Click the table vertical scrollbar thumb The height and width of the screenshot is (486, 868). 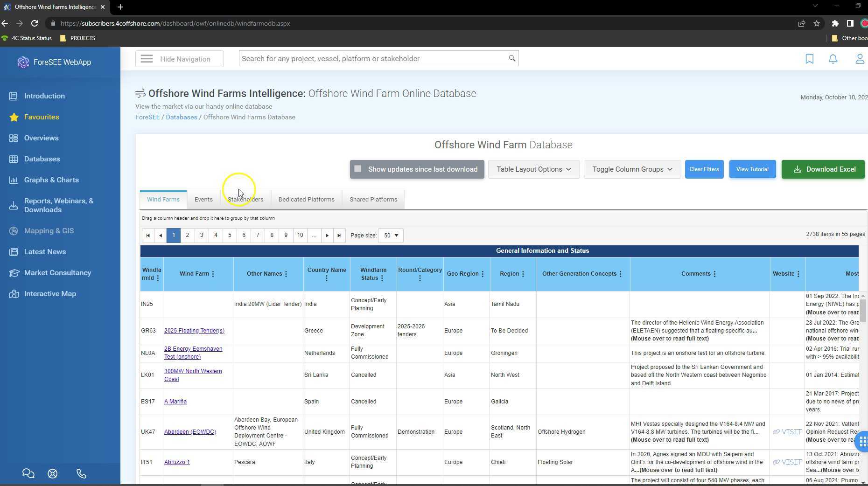[x=863, y=310]
